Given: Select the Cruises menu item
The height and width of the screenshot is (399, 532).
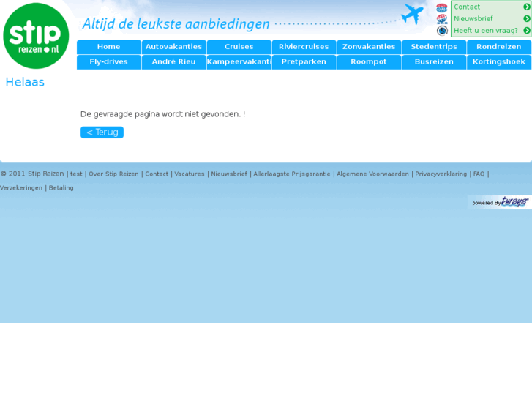Looking at the screenshot, I should pos(239,47).
